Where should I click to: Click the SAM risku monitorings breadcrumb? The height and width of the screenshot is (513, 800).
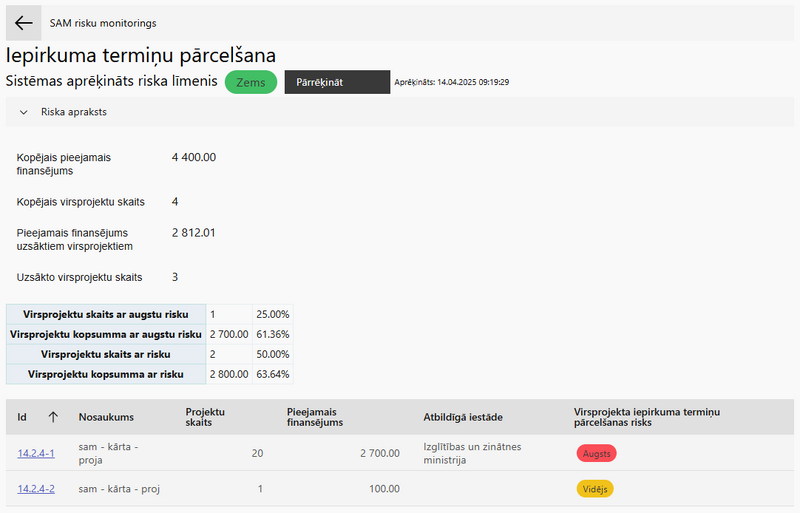coord(103,23)
